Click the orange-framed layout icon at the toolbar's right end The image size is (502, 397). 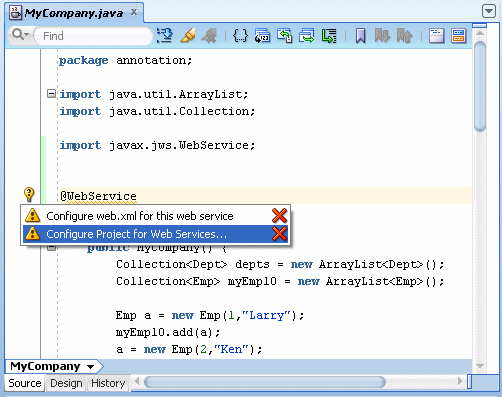[459, 36]
